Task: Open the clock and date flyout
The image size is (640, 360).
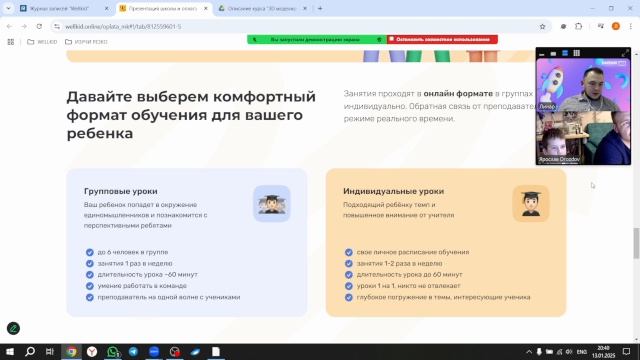Action: click(603, 352)
